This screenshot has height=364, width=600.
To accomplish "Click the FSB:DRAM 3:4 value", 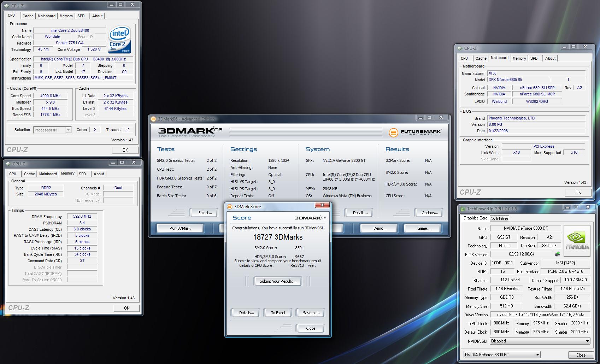I will click(x=82, y=223).
